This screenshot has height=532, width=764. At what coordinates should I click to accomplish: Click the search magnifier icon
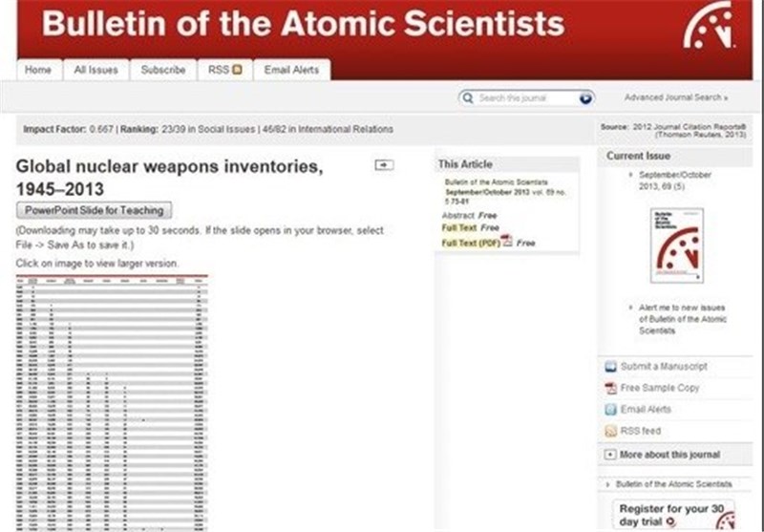point(468,98)
